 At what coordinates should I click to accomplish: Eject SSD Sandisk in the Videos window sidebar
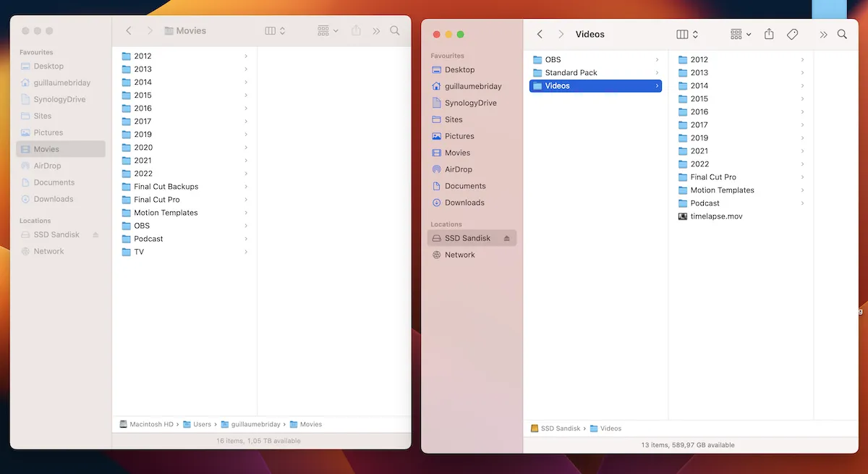tap(506, 238)
